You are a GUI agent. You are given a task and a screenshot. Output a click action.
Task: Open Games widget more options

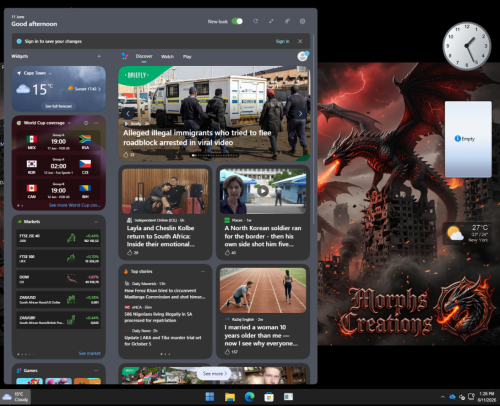click(x=96, y=370)
